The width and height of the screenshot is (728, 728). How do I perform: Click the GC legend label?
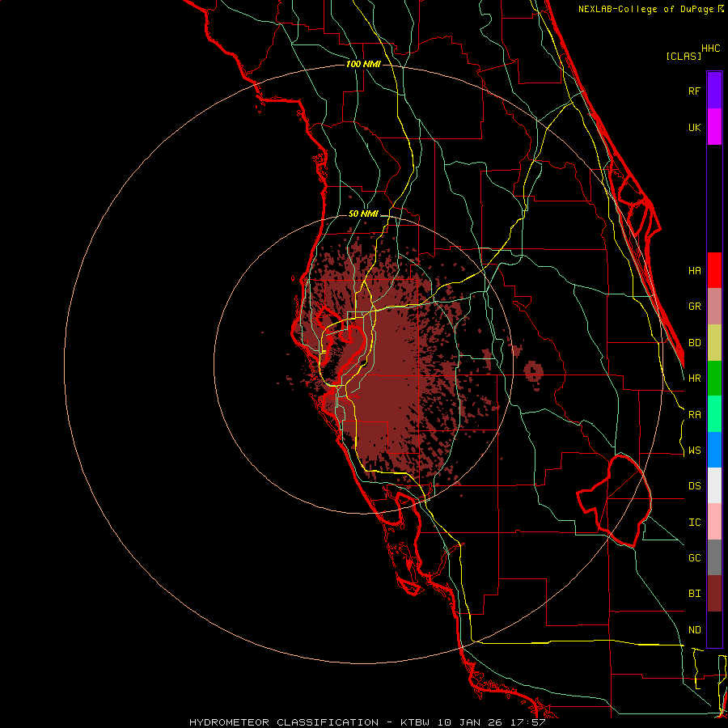pyautogui.click(x=695, y=558)
